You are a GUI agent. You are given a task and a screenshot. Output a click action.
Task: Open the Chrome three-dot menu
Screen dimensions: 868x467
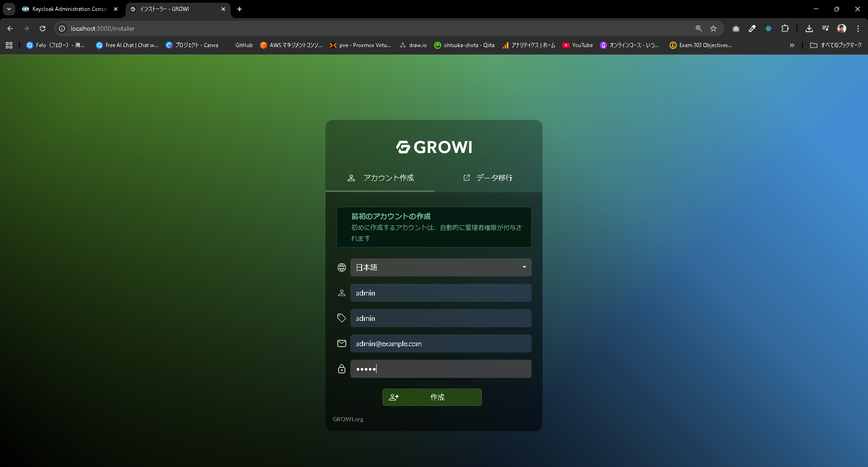[858, 29]
